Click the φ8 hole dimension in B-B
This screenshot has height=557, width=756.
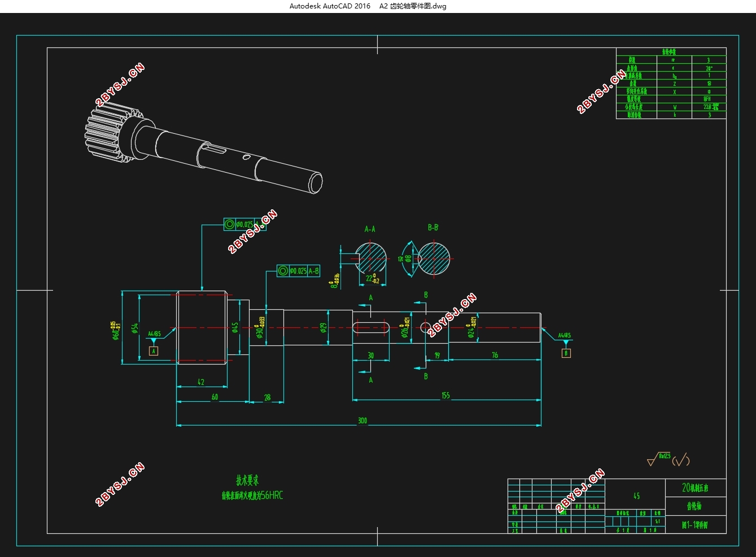pos(409,258)
